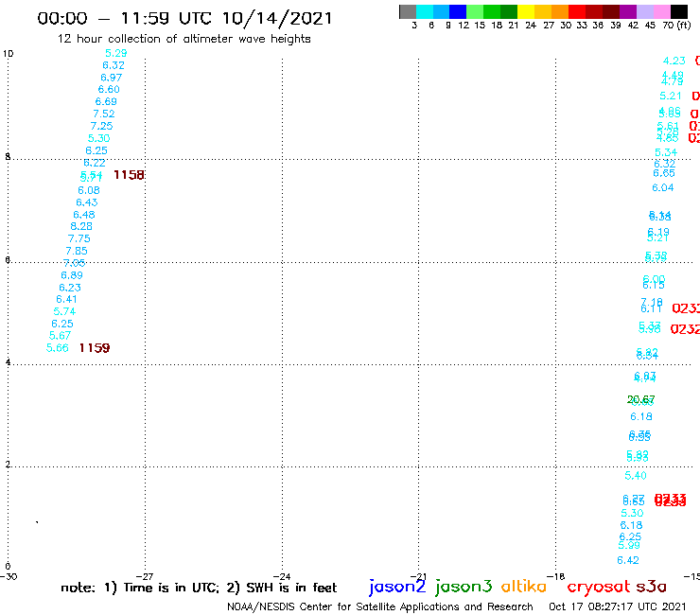This screenshot has height=615, width=700.
Task: Pick the purple swatch in the color scale
Action: click(x=628, y=11)
